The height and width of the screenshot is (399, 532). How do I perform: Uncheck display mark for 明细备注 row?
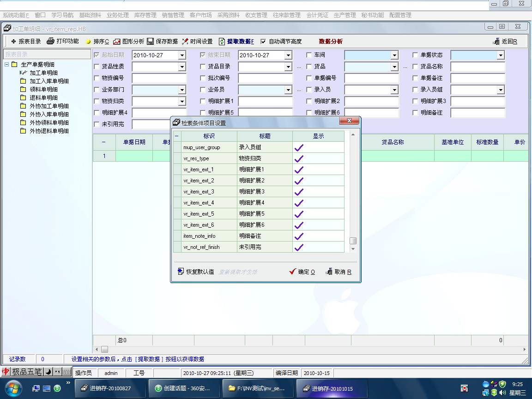(299, 236)
